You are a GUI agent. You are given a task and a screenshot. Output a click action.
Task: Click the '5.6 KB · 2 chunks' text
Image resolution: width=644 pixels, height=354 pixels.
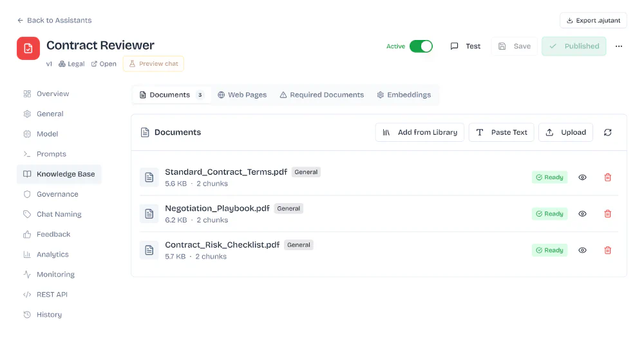(x=196, y=184)
